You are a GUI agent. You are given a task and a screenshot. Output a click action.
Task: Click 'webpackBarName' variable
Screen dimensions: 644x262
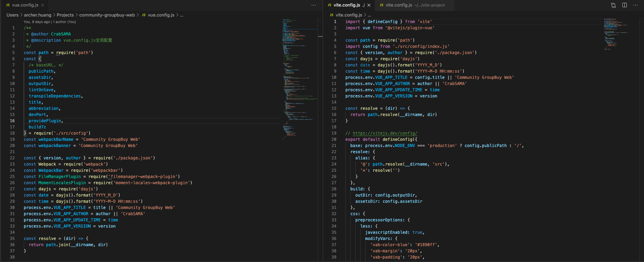(x=56, y=139)
